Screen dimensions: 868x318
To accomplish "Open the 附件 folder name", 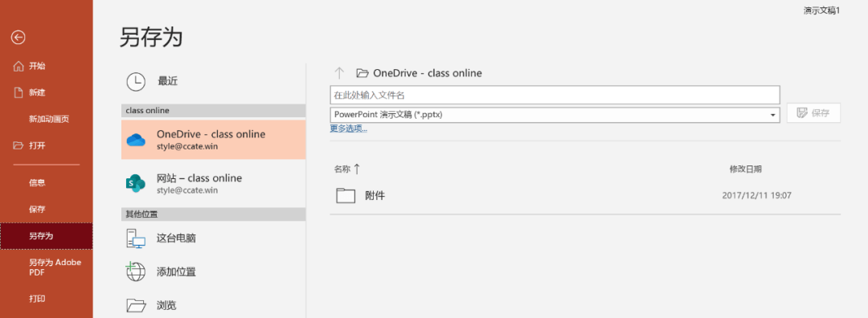I will coord(375,195).
